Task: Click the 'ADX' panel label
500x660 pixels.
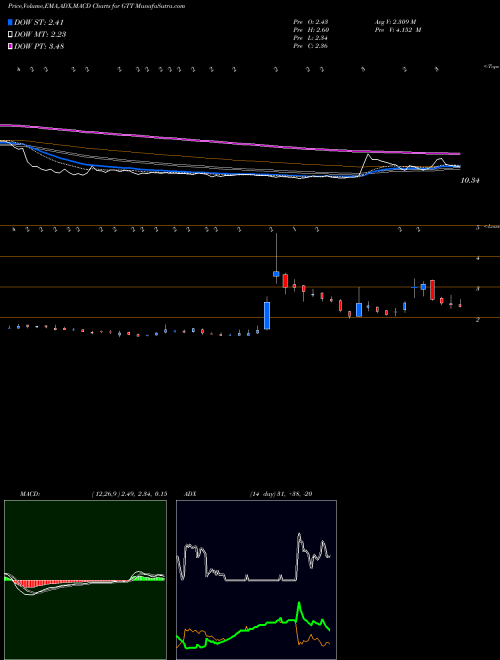Action: click(190, 494)
